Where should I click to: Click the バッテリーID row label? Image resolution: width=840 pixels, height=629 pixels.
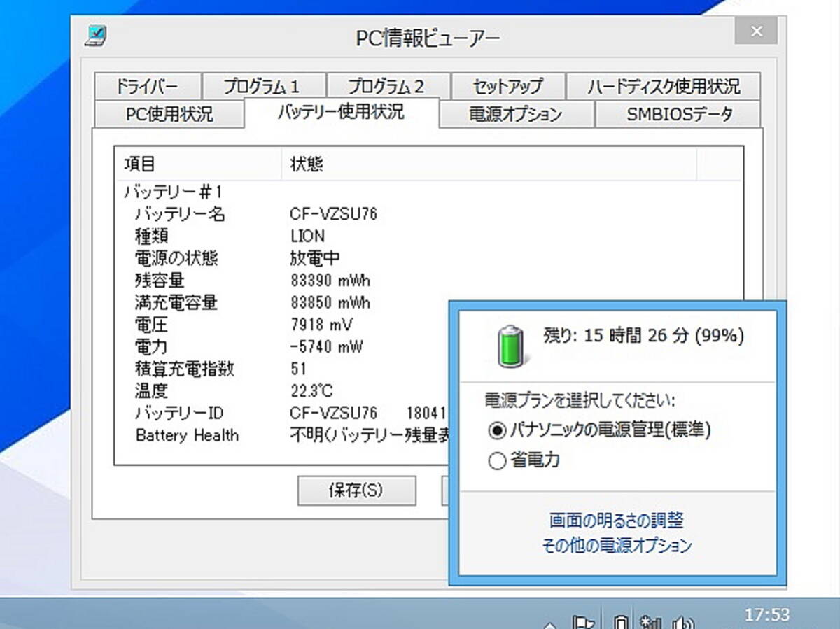(x=179, y=413)
